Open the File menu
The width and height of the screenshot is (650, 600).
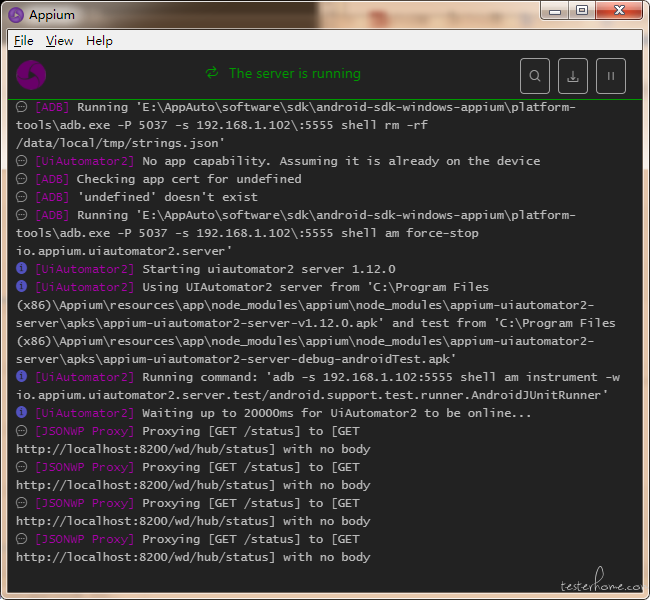tap(24, 41)
